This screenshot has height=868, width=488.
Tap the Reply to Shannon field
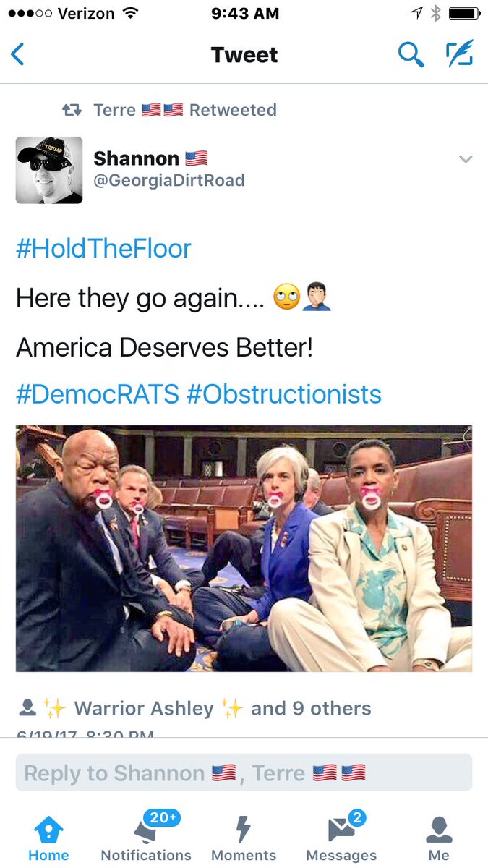click(244, 773)
